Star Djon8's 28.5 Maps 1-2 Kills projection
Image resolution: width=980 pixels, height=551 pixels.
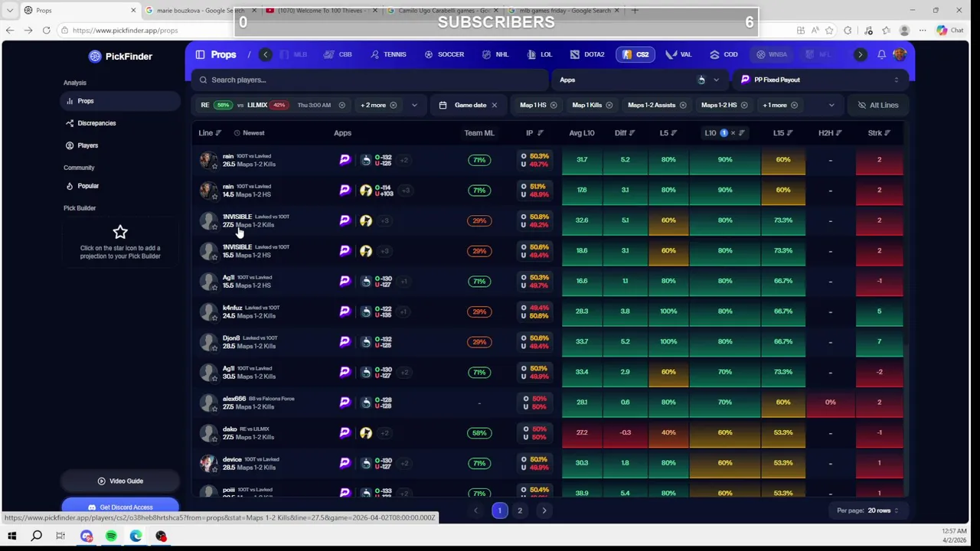(214, 347)
